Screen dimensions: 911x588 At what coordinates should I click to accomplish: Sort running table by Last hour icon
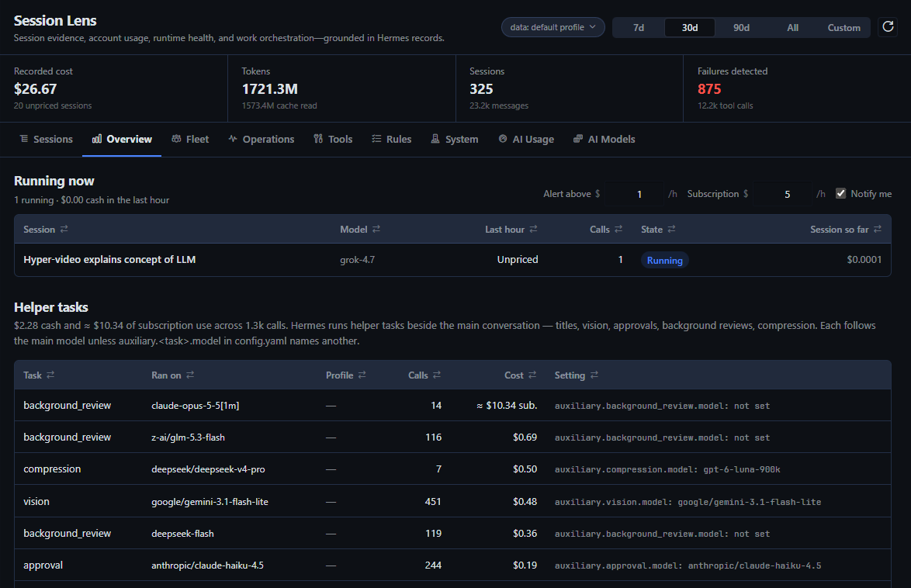tap(533, 229)
